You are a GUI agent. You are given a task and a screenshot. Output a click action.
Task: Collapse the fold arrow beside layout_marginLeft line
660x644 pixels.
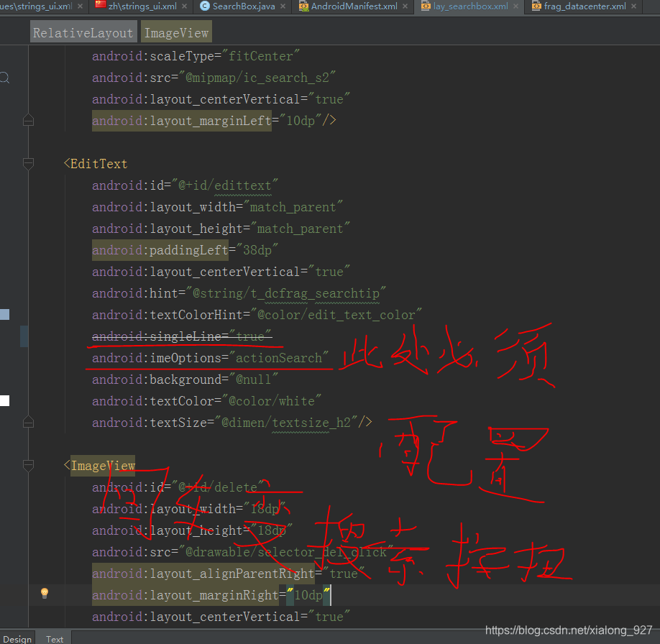coord(28,120)
